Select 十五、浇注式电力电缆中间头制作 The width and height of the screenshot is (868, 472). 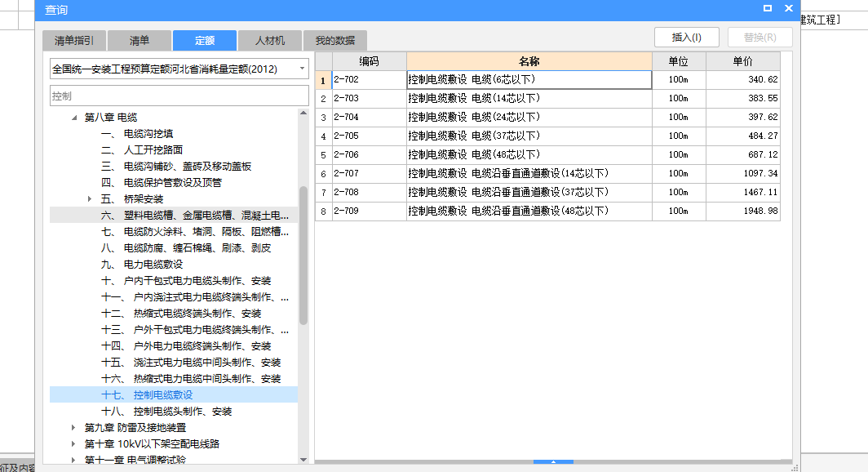point(191,363)
